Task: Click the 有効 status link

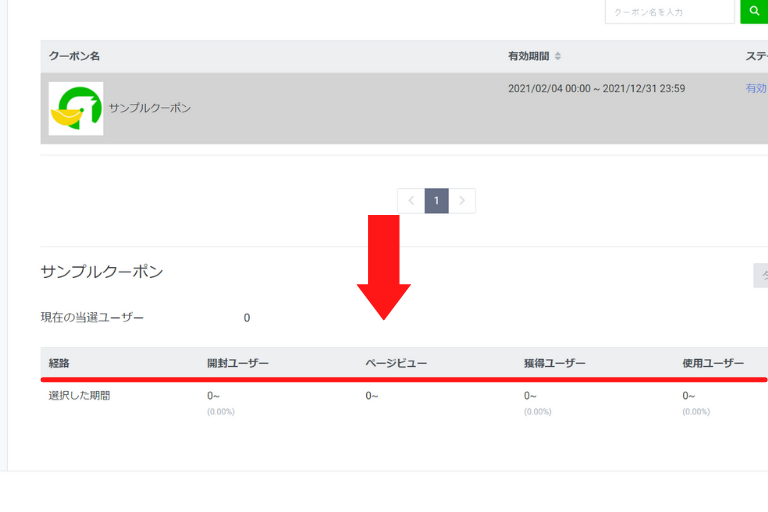Action: 756,88
